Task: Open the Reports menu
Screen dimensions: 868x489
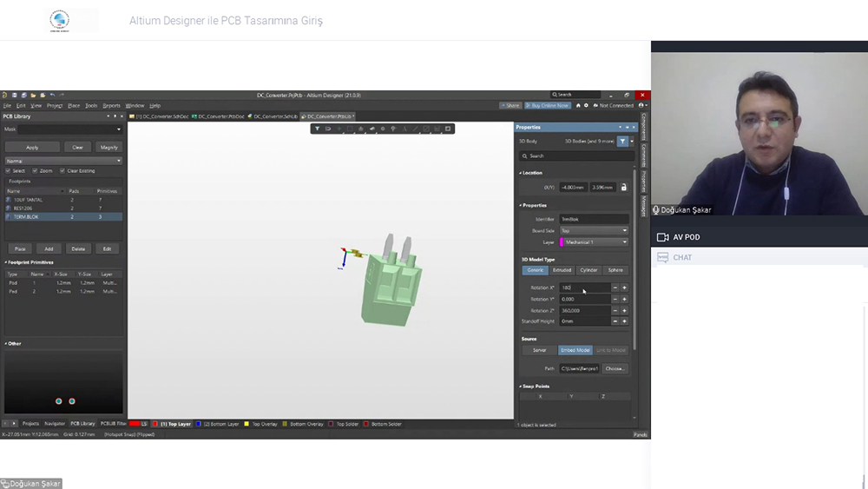Action: point(111,105)
